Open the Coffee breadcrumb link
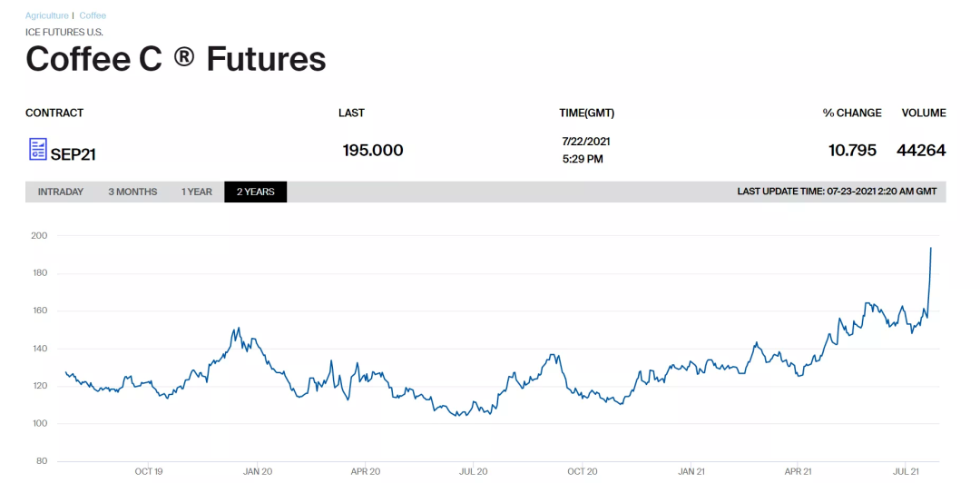 click(x=93, y=16)
